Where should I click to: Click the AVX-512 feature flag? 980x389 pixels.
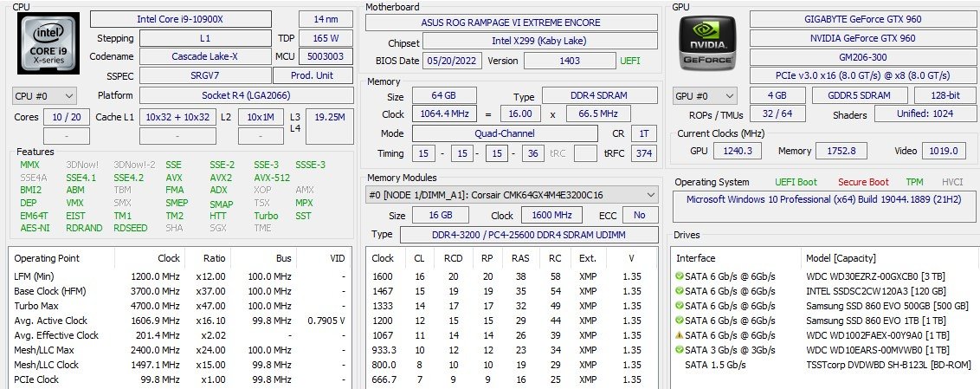point(272,178)
